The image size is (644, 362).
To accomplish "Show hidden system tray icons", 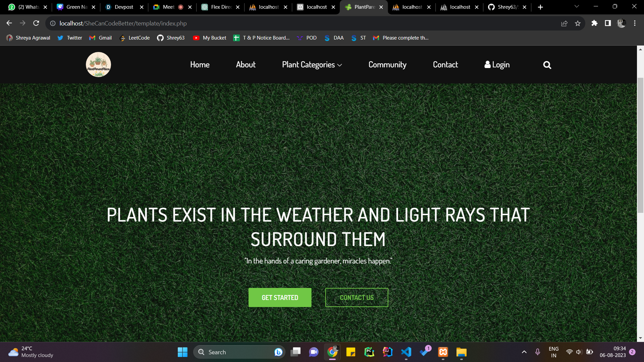I will click(x=524, y=352).
